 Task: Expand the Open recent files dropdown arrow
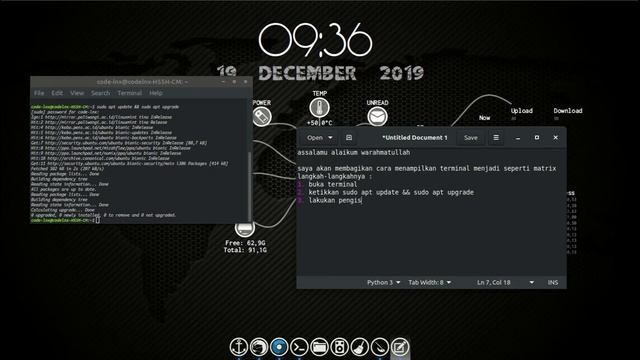point(331,138)
